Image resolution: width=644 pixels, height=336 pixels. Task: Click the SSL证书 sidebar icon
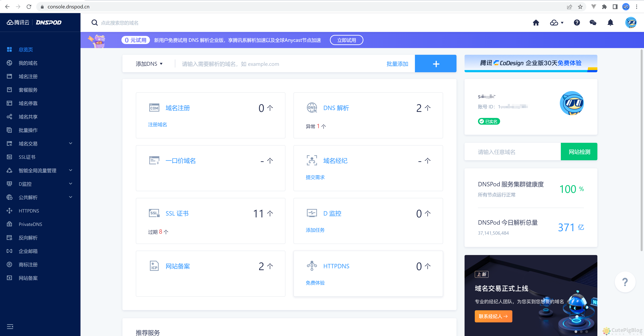[x=9, y=157]
